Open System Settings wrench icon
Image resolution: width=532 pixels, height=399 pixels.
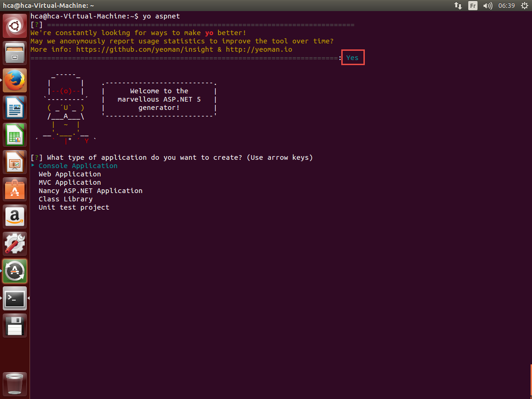15,244
